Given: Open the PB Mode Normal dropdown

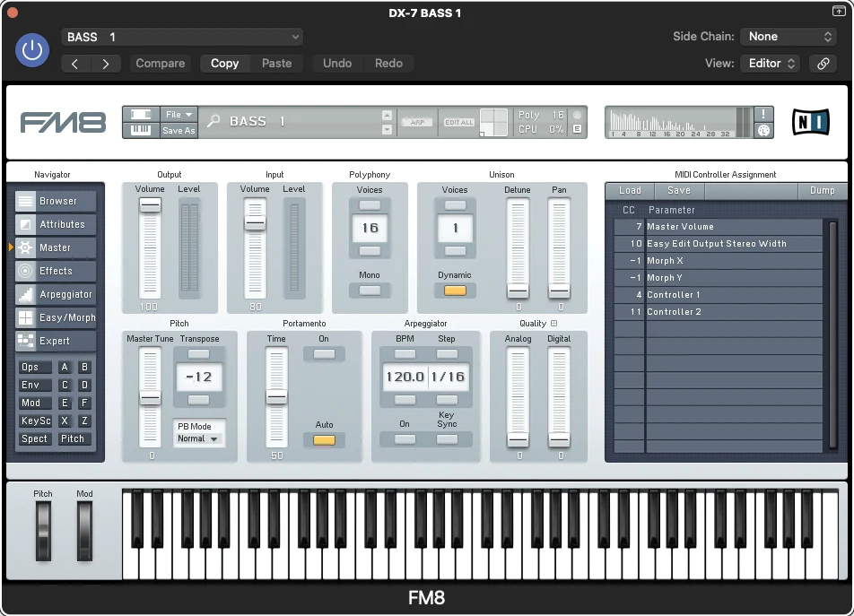Looking at the screenshot, I should point(198,438).
